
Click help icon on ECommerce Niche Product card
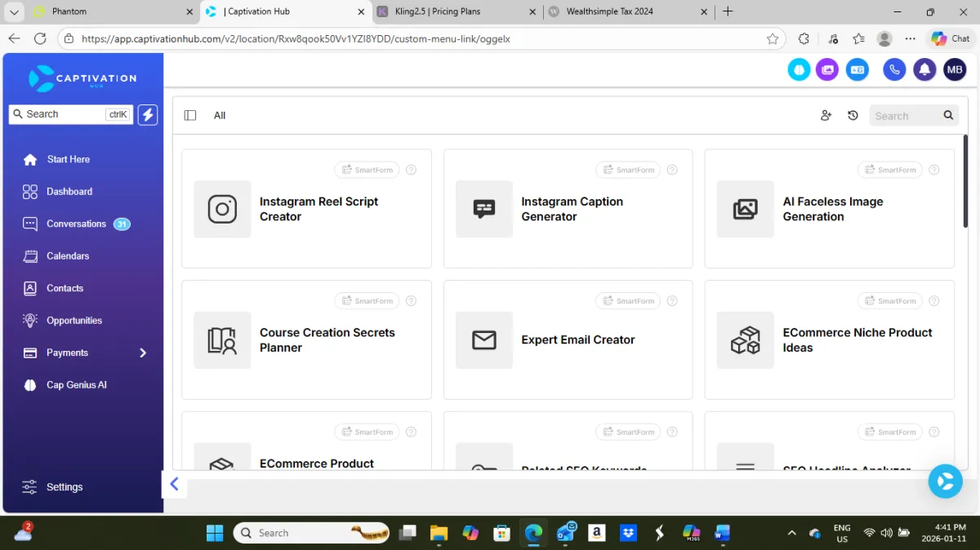coord(933,301)
